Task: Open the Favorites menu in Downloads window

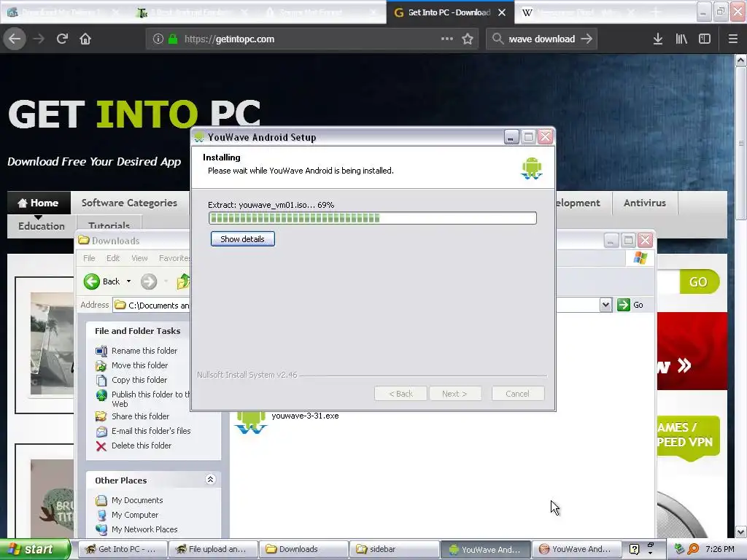Action: pyautogui.click(x=174, y=258)
